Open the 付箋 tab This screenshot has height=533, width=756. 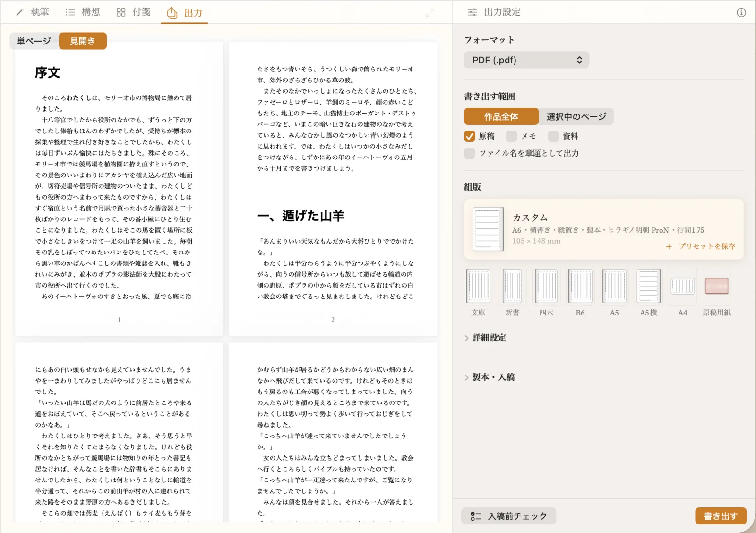pyautogui.click(x=134, y=12)
